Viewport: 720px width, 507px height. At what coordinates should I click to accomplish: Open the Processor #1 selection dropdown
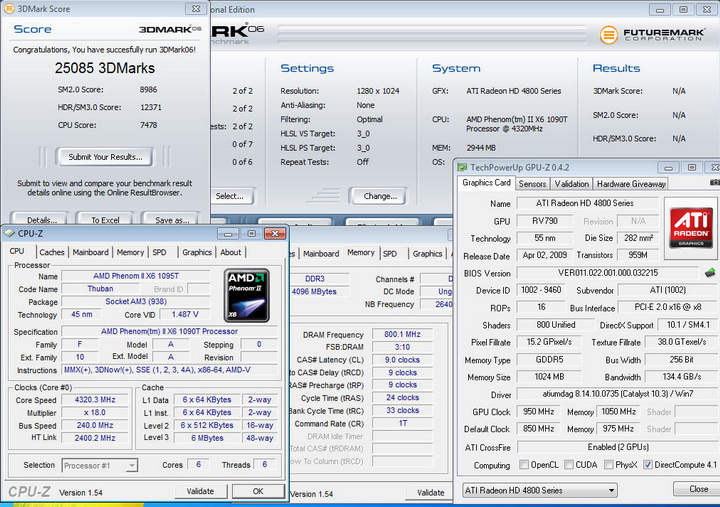point(100,466)
